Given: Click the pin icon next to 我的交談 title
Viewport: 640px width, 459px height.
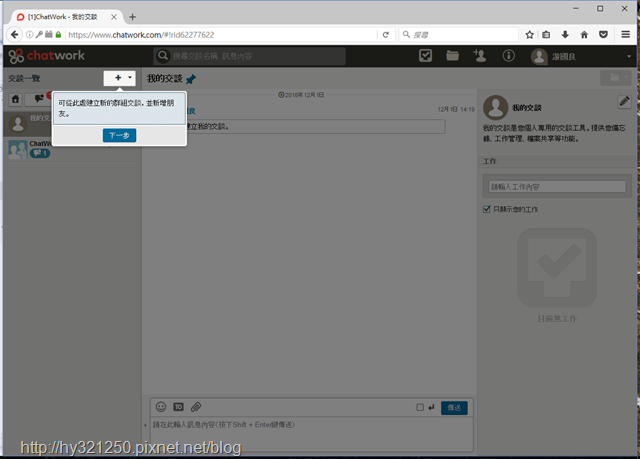Looking at the screenshot, I should pyautogui.click(x=191, y=79).
